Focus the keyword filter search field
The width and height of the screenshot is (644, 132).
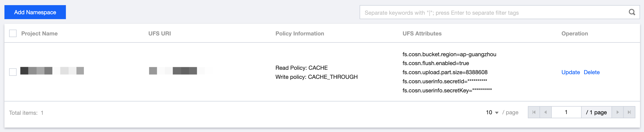coord(493,12)
